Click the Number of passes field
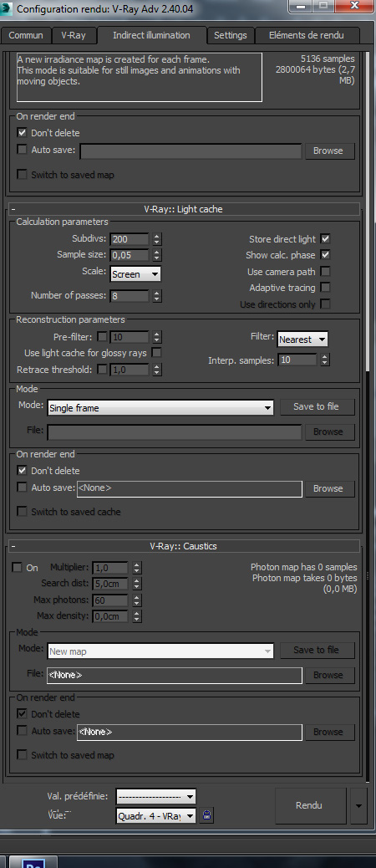The height and width of the screenshot is (868, 376). point(130,296)
